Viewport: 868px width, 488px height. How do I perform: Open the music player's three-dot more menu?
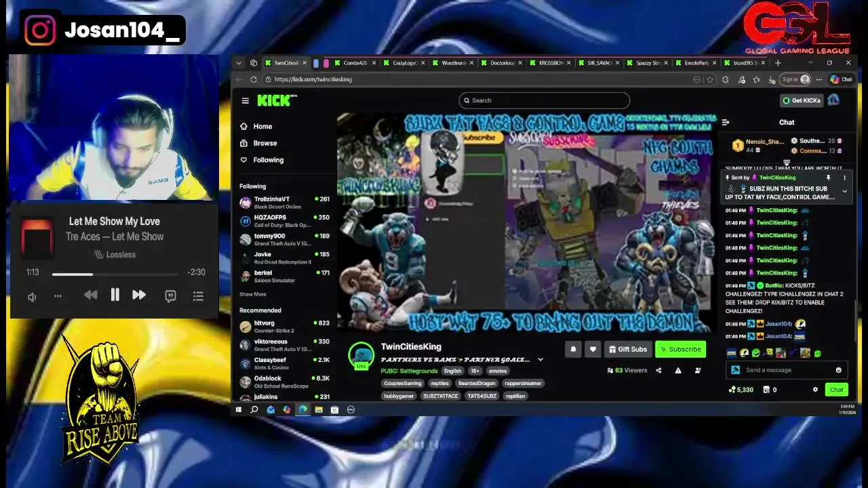click(x=58, y=296)
